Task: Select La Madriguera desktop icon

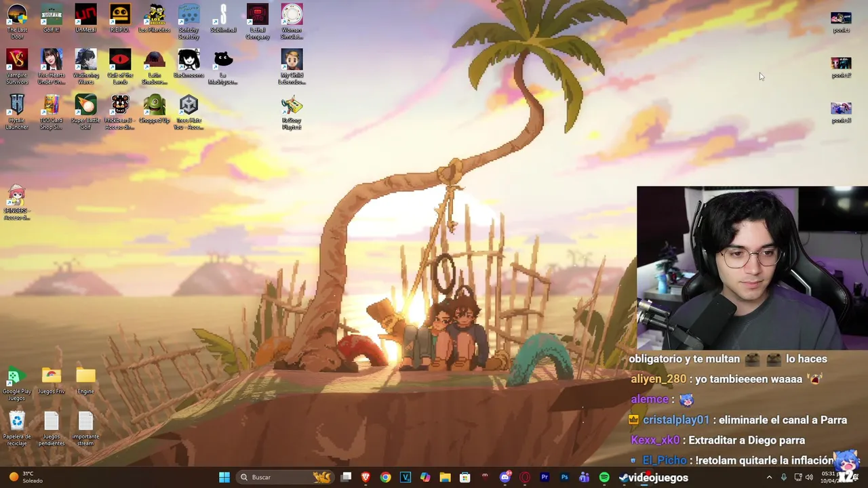Action: tap(223, 66)
